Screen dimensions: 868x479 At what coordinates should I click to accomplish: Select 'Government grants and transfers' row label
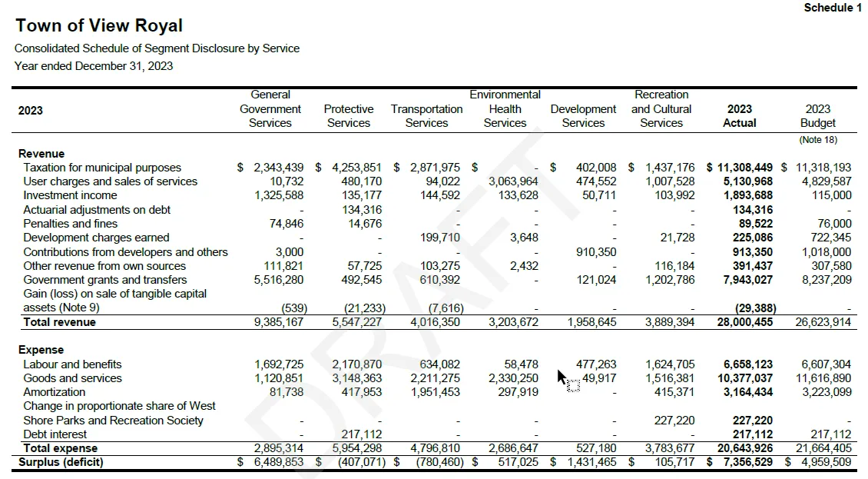(105, 279)
